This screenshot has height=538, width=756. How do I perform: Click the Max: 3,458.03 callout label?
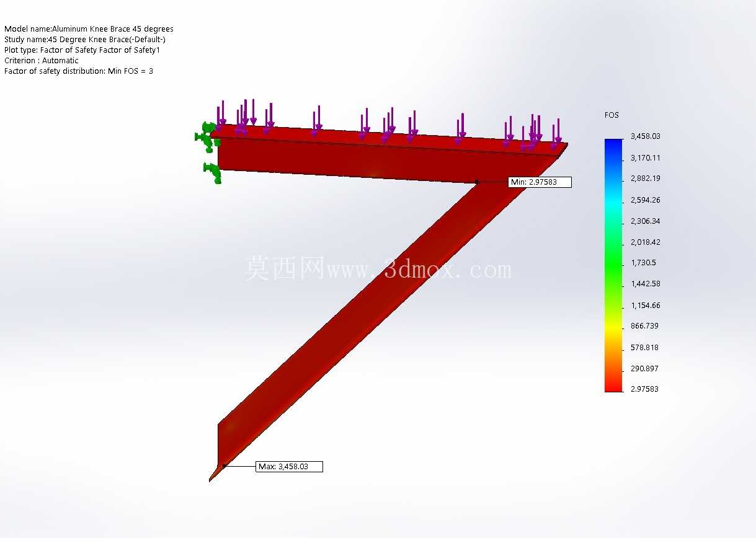(x=289, y=466)
